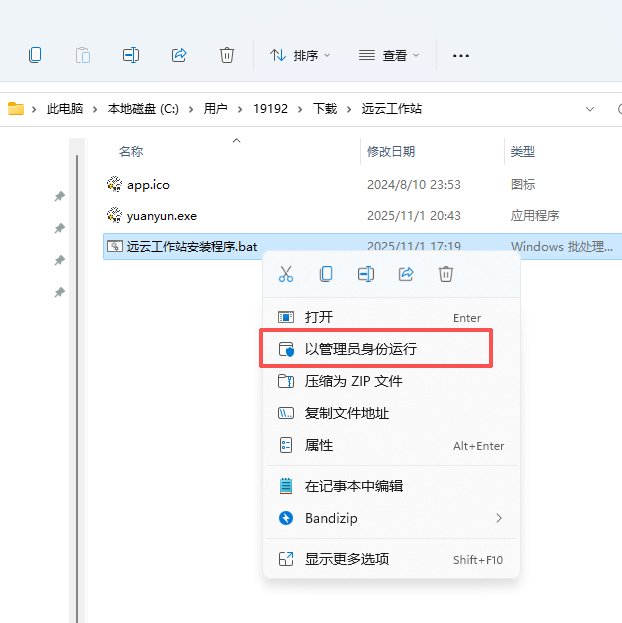
Task: Click the Share icon in the top toolbar
Action: tap(179, 55)
